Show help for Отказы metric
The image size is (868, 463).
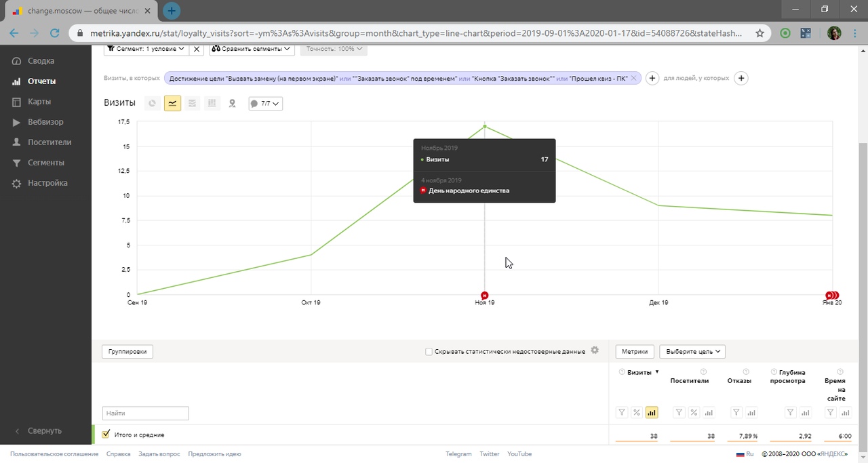coord(746,371)
